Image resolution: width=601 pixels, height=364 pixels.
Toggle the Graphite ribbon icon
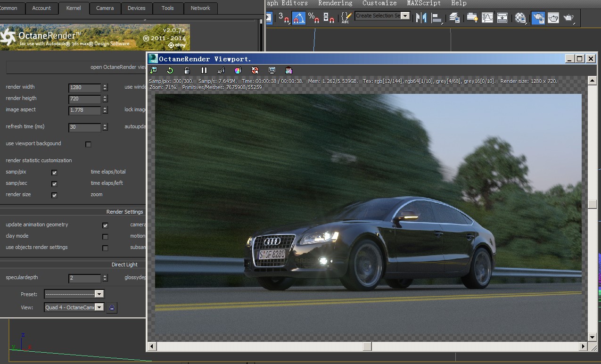click(x=472, y=18)
